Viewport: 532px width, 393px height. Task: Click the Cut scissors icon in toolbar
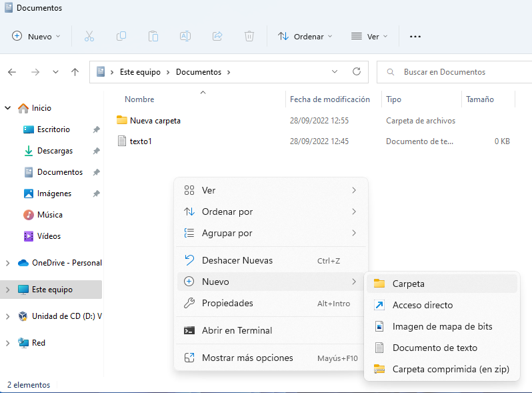[x=89, y=36]
